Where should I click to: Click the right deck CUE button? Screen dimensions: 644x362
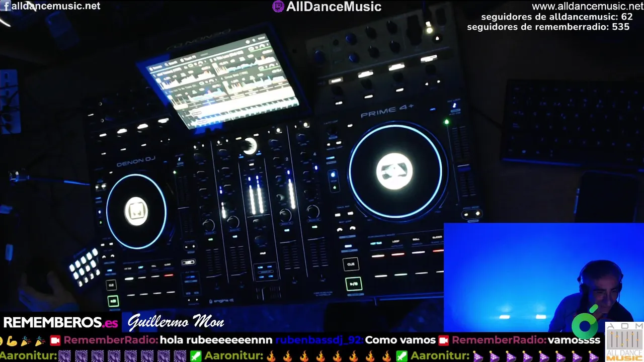pyautogui.click(x=351, y=264)
